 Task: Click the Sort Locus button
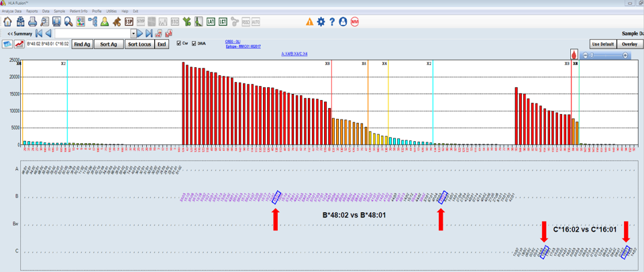(139, 44)
